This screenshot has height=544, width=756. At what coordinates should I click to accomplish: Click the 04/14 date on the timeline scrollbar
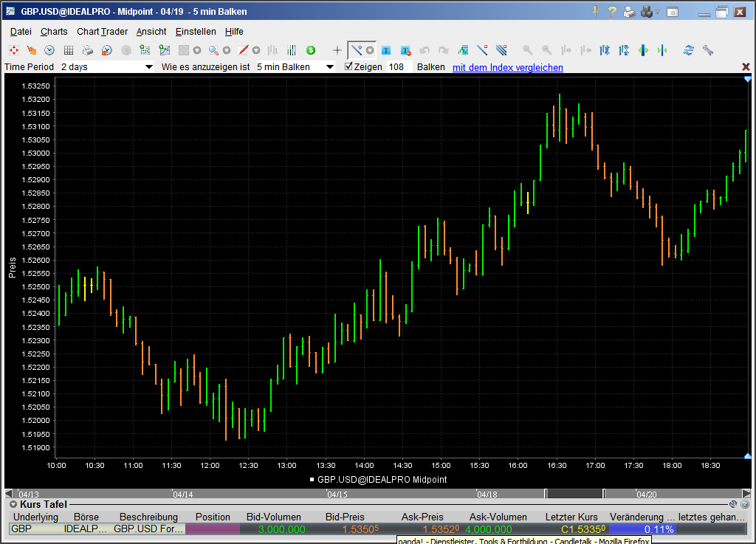click(x=182, y=495)
